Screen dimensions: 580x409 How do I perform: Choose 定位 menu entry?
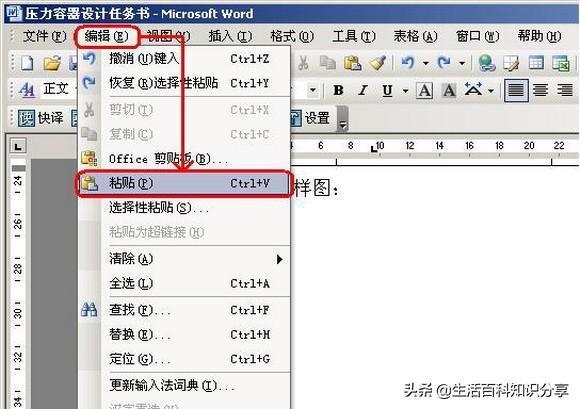coord(184,359)
